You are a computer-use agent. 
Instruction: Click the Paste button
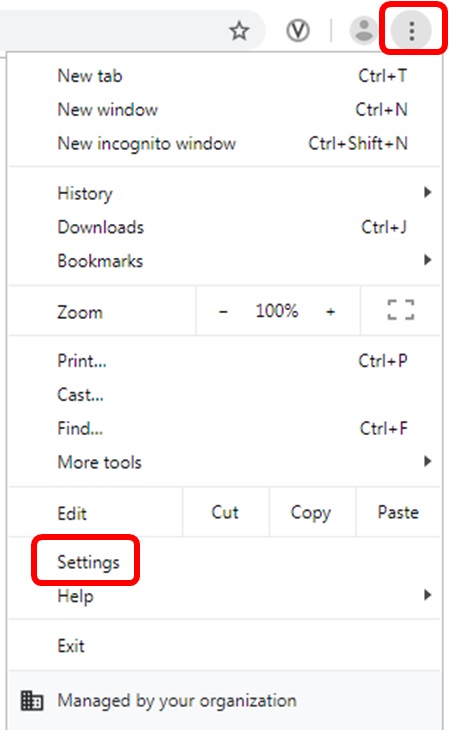coord(398,512)
